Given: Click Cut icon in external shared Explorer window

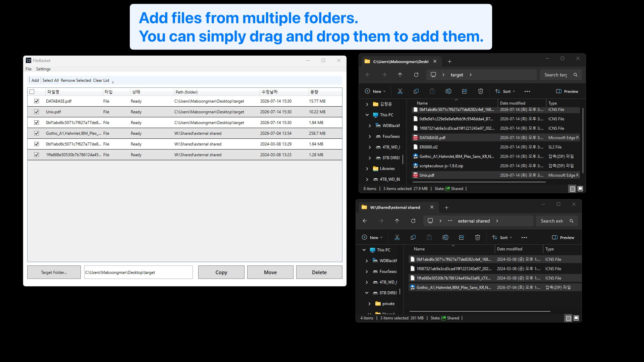Looking at the screenshot, I should click(397, 237).
